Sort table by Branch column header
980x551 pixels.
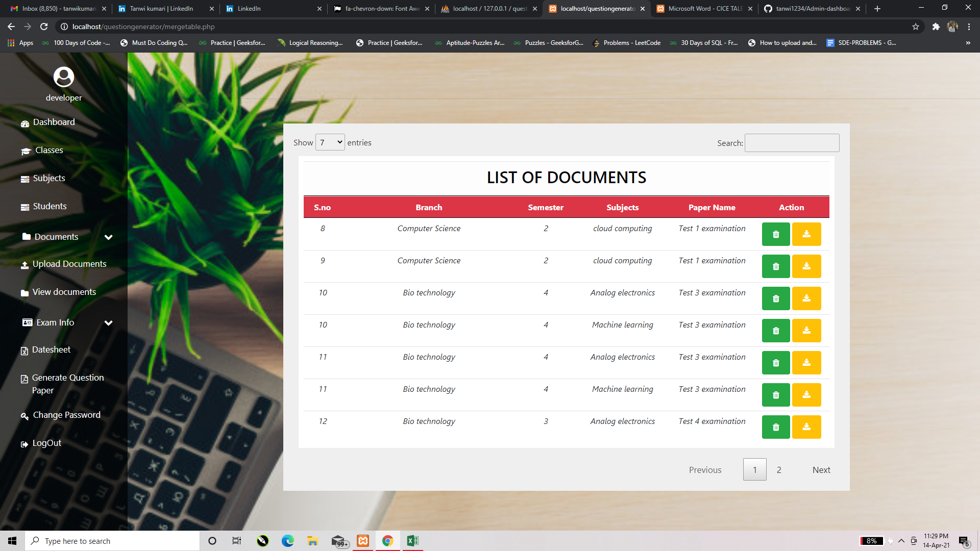pos(429,208)
